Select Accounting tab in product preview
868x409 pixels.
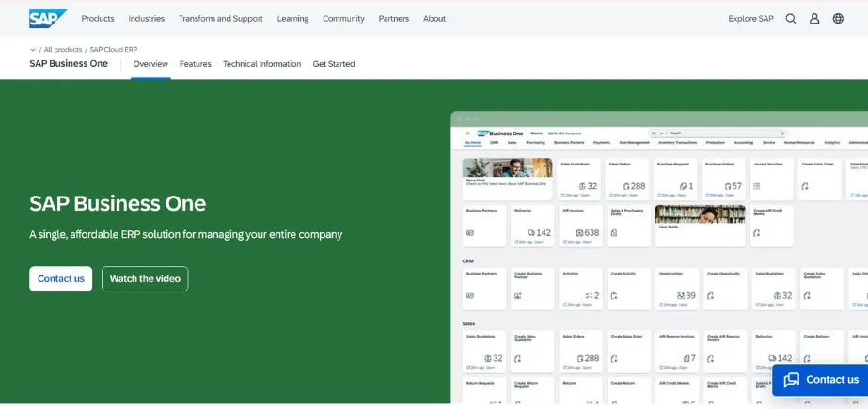click(x=744, y=143)
